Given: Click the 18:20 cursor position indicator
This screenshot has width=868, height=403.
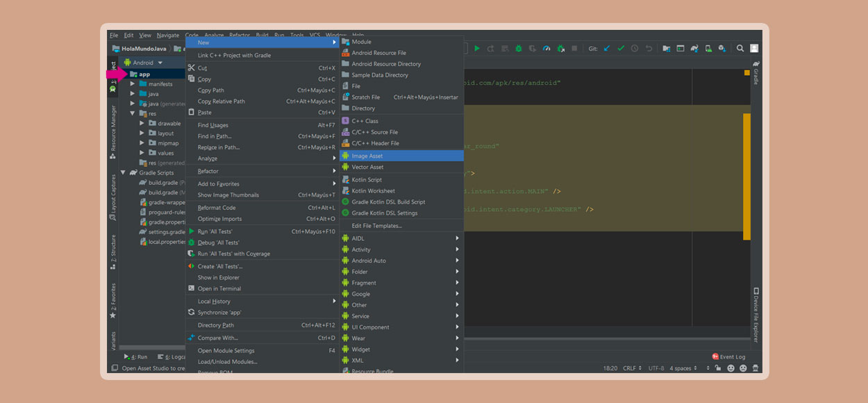Looking at the screenshot, I should (x=610, y=368).
